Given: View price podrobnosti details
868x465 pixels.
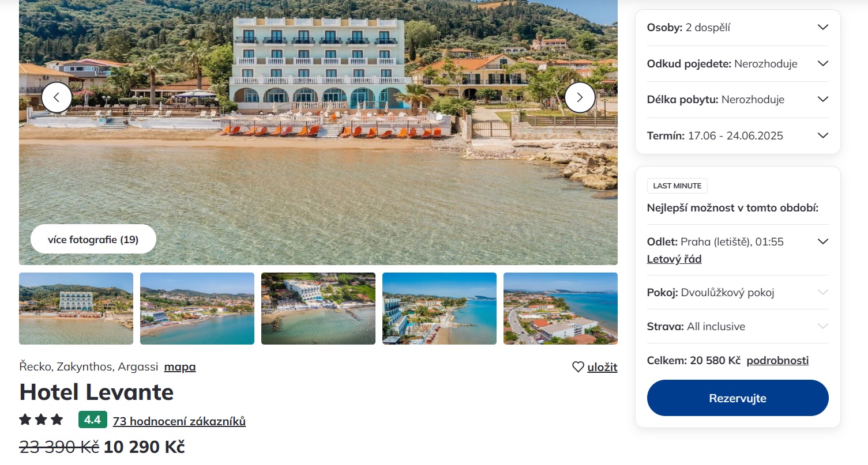Looking at the screenshot, I should 777,361.
